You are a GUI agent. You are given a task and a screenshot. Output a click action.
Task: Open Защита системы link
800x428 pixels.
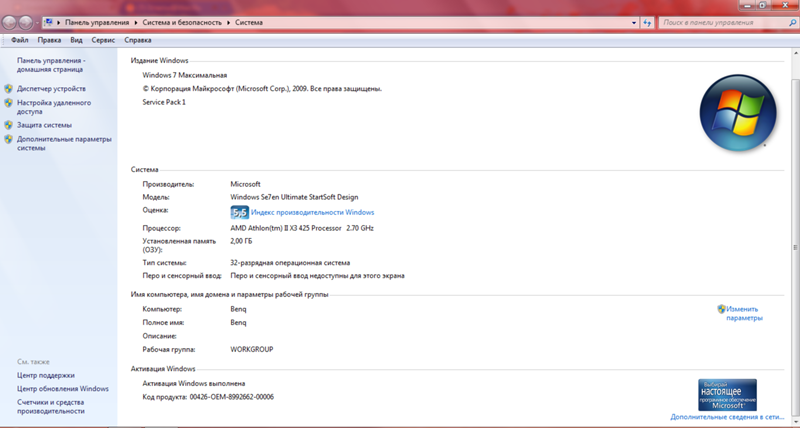pyautogui.click(x=44, y=125)
